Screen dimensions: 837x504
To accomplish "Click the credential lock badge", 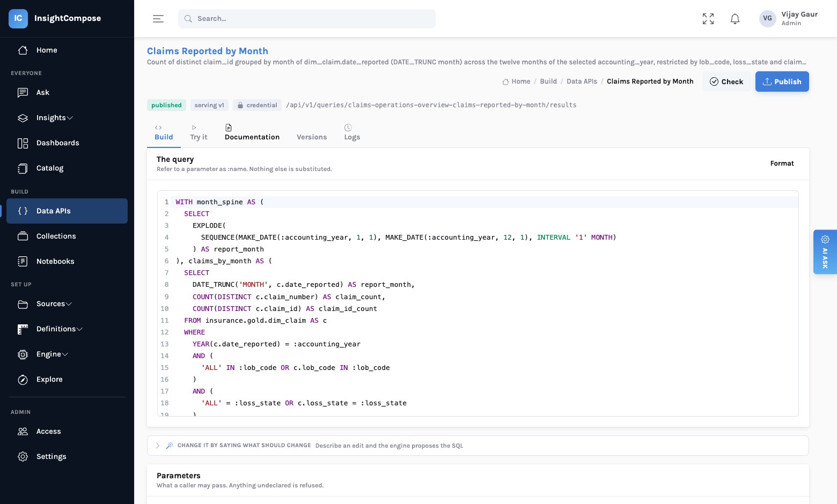I will click(257, 105).
